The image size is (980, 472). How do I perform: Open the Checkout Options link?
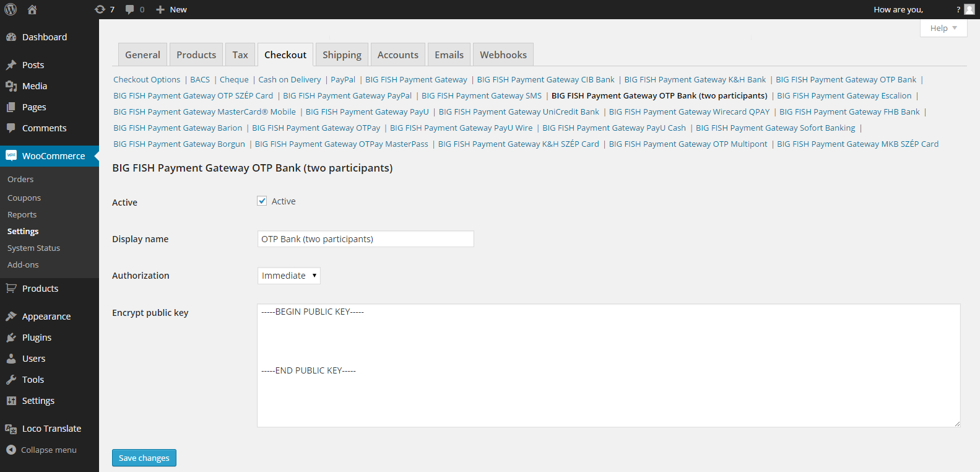pos(147,79)
